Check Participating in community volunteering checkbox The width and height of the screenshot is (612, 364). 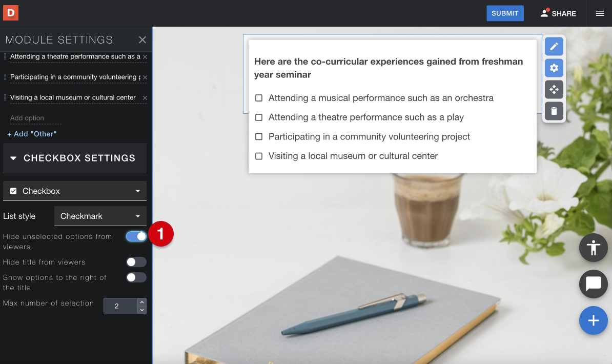click(259, 137)
